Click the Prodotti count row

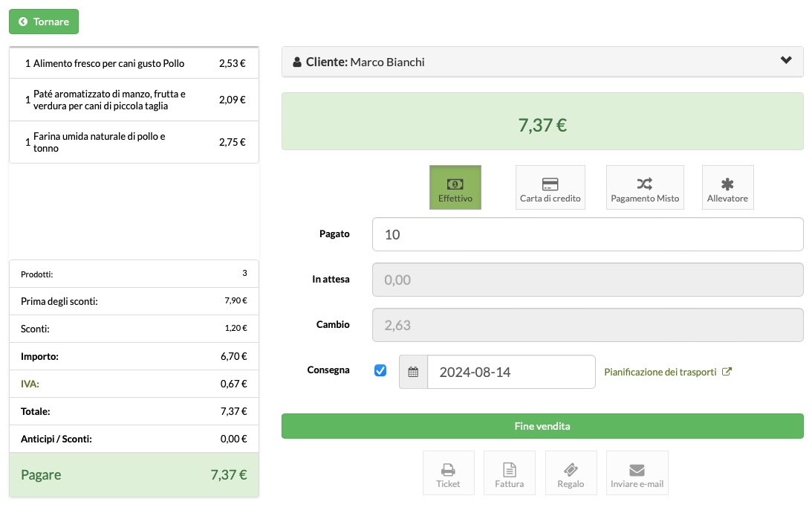134,274
